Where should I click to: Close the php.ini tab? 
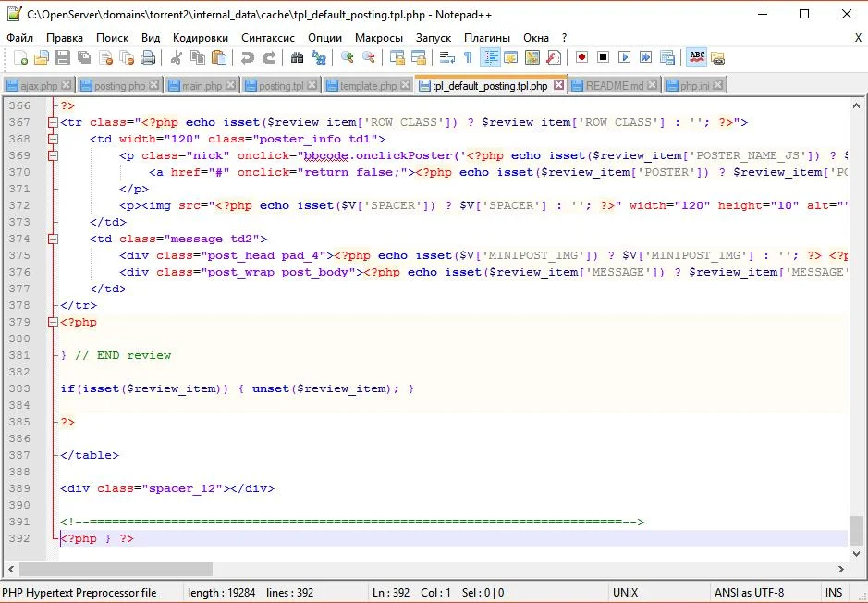717,85
